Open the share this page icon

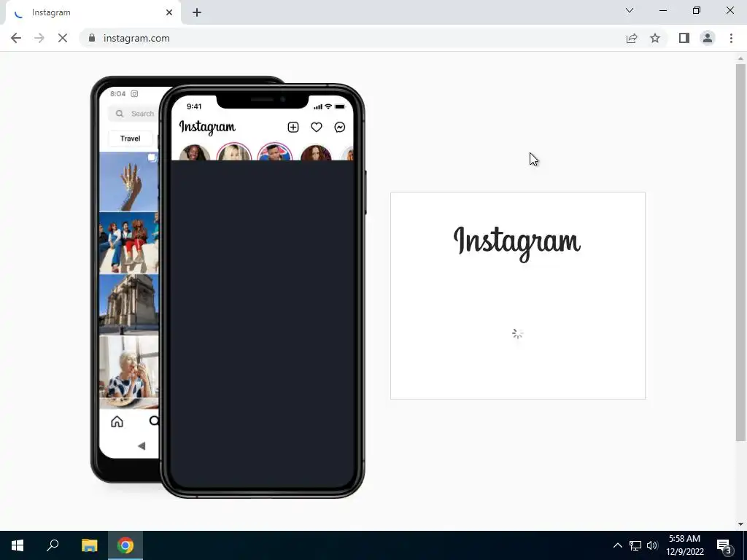pyautogui.click(x=632, y=38)
